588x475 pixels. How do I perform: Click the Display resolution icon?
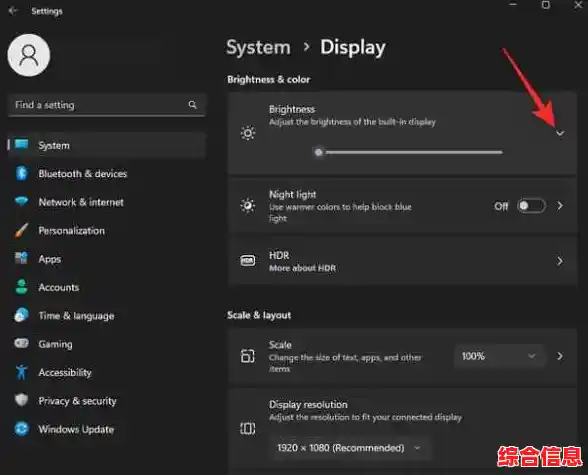[x=248, y=428]
